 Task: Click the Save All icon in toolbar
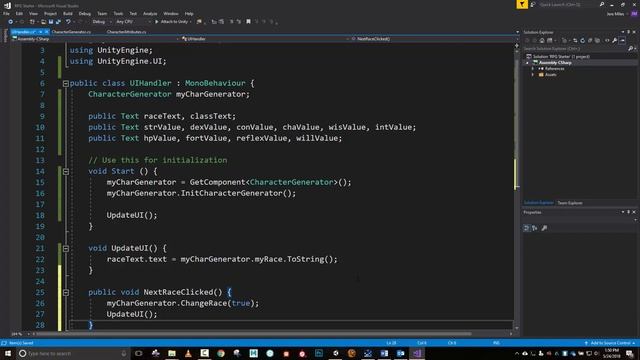click(x=58, y=22)
